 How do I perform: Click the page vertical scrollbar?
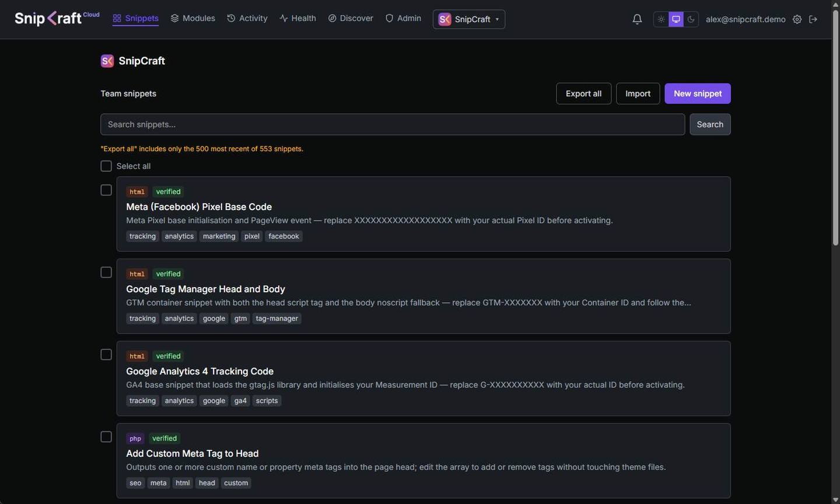click(835, 128)
